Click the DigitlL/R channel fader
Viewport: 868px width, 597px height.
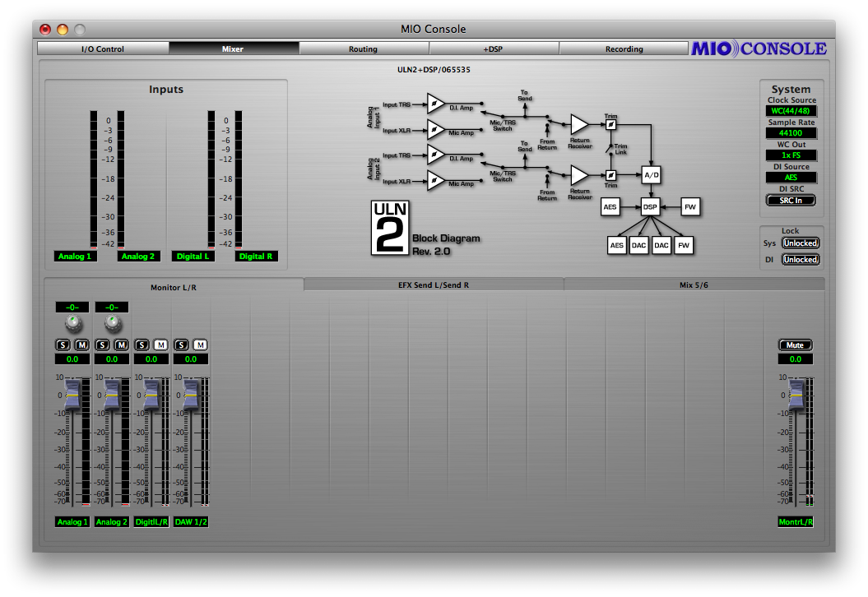point(151,395)
